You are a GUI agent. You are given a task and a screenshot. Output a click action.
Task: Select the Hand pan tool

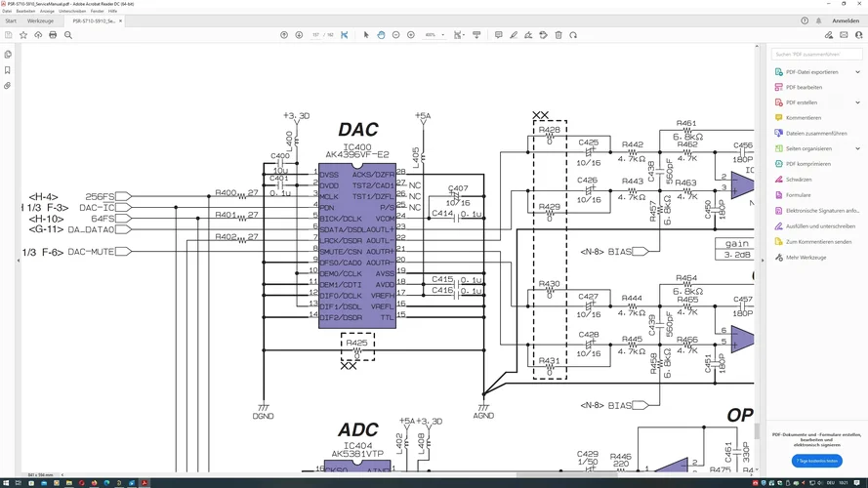[x=381, y=35]
